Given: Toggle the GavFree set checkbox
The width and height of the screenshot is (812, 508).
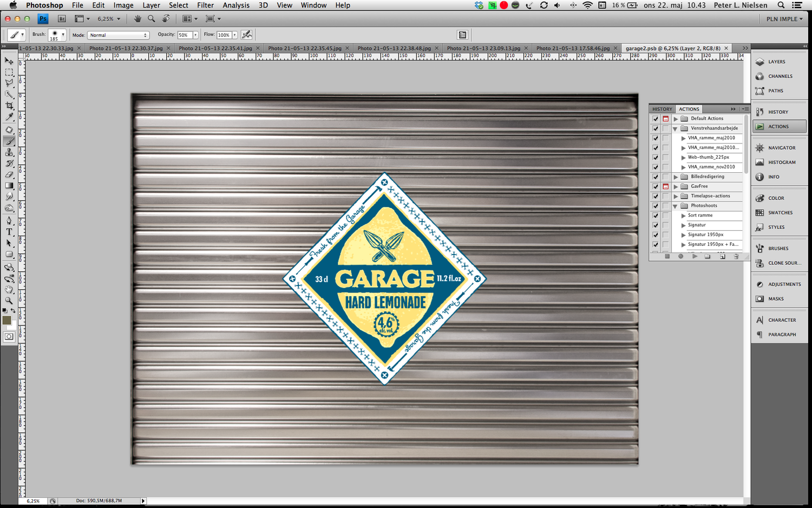Looking at the screenshot, I should point(656,187).
